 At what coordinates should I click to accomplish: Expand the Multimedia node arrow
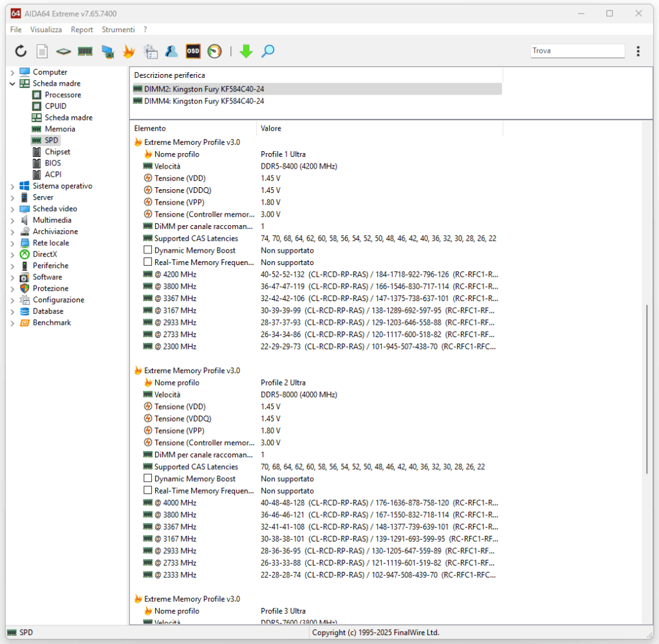click(12, 220)
